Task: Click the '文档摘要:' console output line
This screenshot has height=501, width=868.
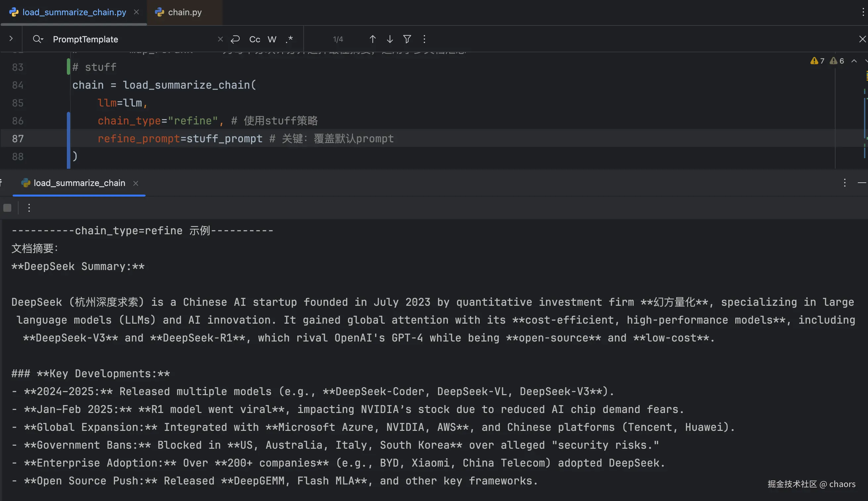Action: pyautogui.click(x=35, y=249)
